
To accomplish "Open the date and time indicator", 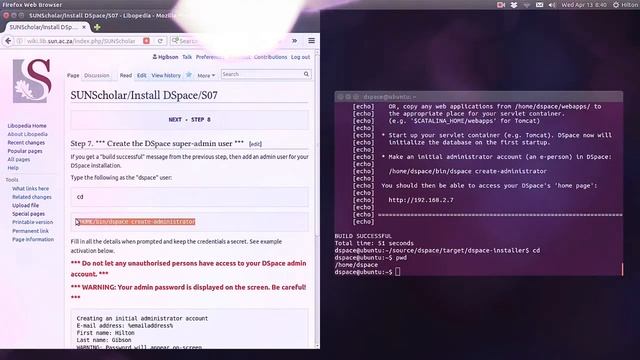I will (584, 5).
